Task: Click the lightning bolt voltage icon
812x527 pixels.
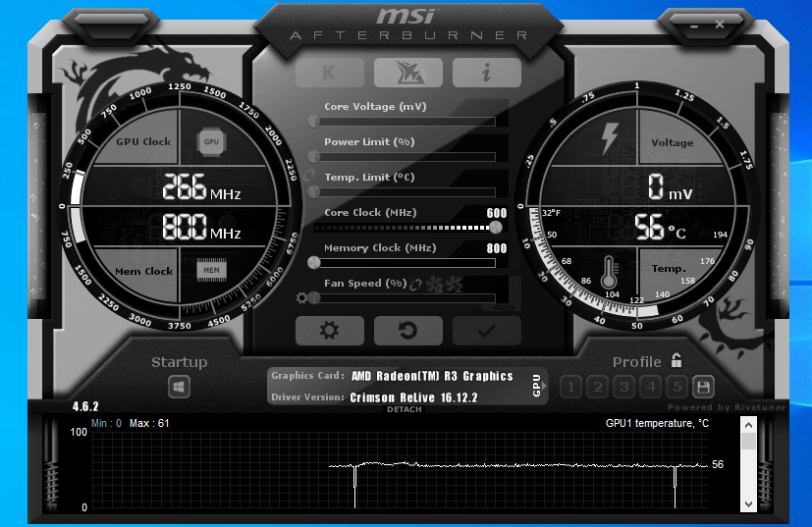Action: pyautogui.click(x=610, y=138)
